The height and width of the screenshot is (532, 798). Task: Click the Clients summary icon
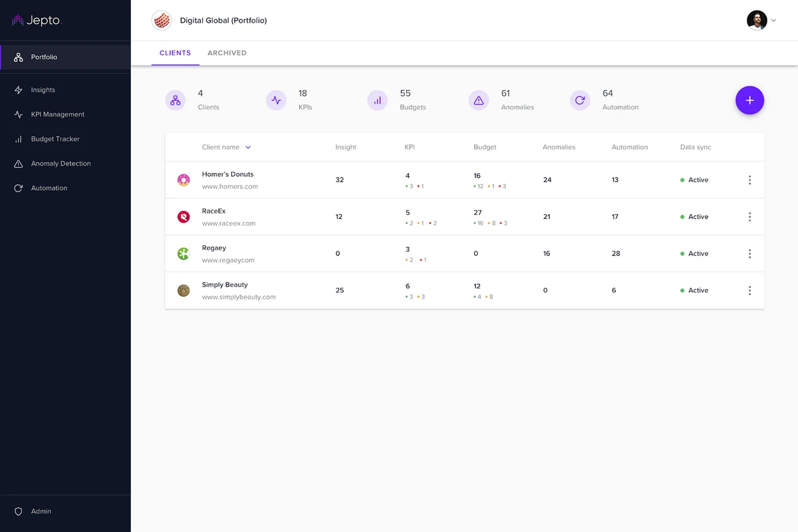[x=175, y=100]
